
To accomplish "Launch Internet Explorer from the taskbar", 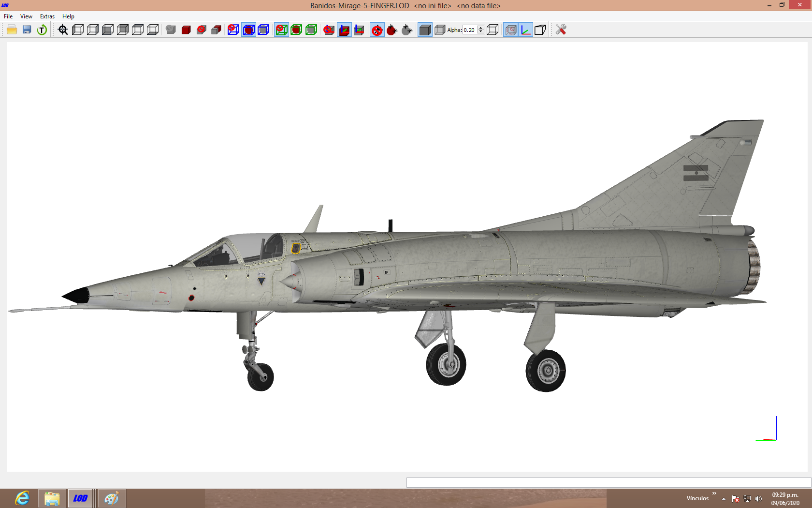I will [22, 498].
